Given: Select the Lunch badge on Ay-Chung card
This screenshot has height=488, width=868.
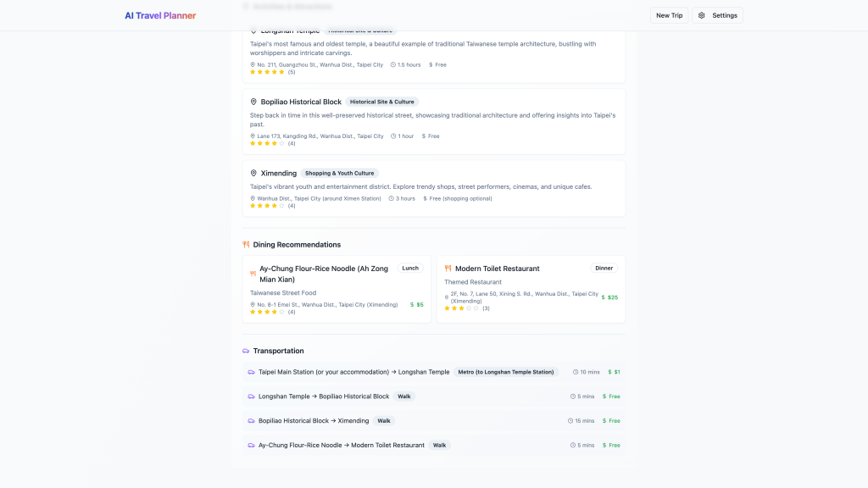Looking at the screenshot, I should [x=410, y=268].
